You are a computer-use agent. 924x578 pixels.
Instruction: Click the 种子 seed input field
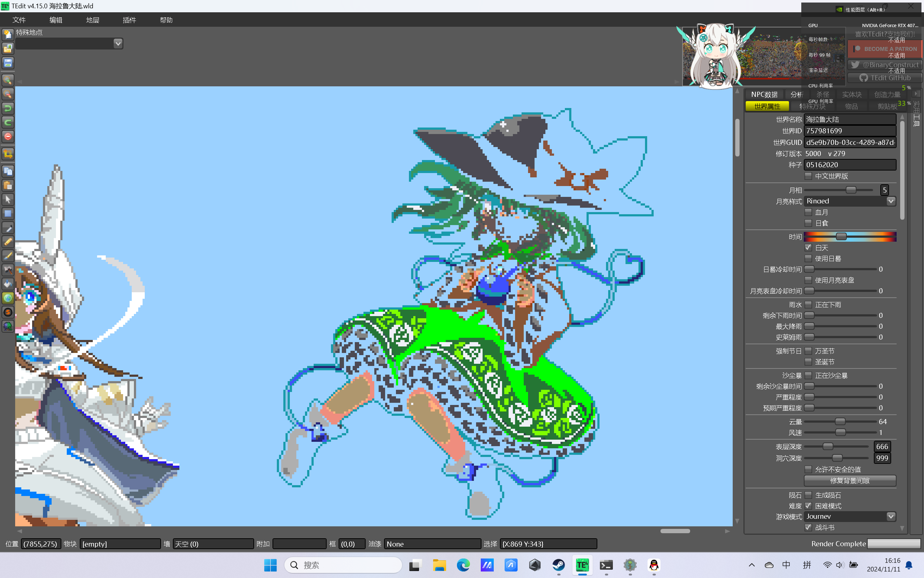click(850, 165)
